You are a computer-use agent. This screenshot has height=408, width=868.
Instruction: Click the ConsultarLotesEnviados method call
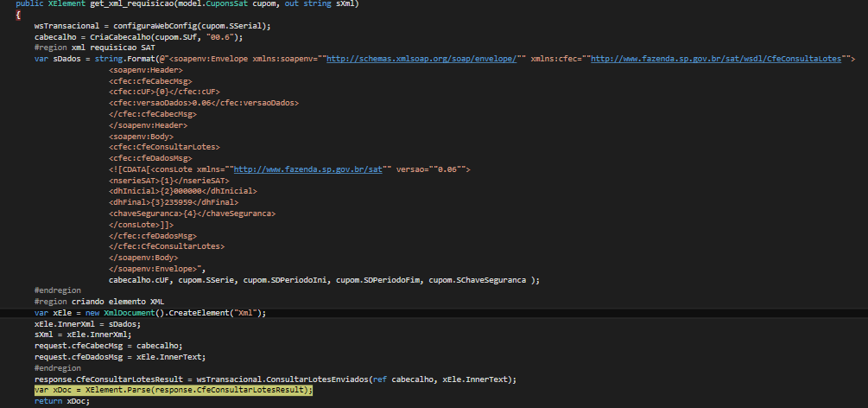pos(318,379)
